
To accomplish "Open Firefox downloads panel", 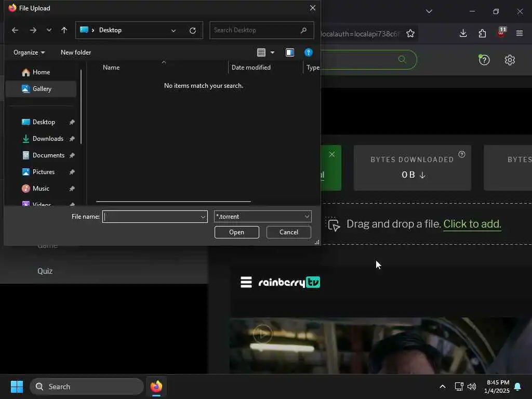I will point(463,33).
